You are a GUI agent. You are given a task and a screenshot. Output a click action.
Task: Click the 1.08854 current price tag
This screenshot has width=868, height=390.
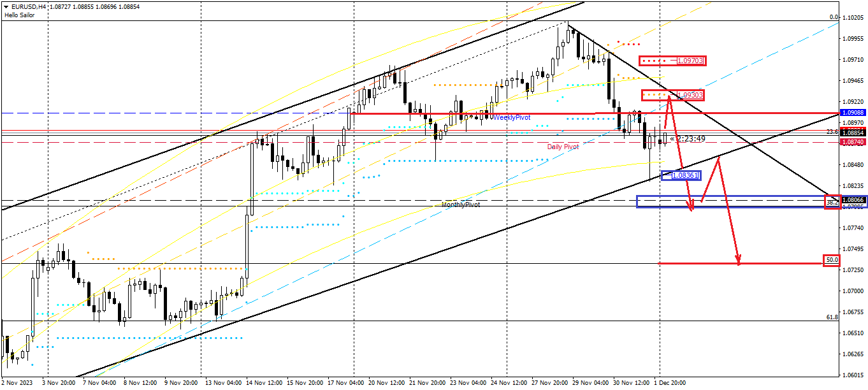(x=853, y=133)
